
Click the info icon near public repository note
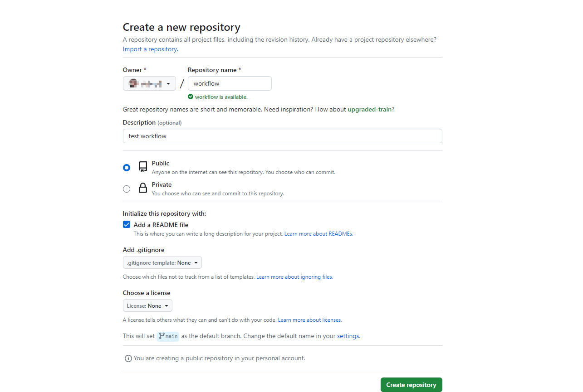click(128, 358)
